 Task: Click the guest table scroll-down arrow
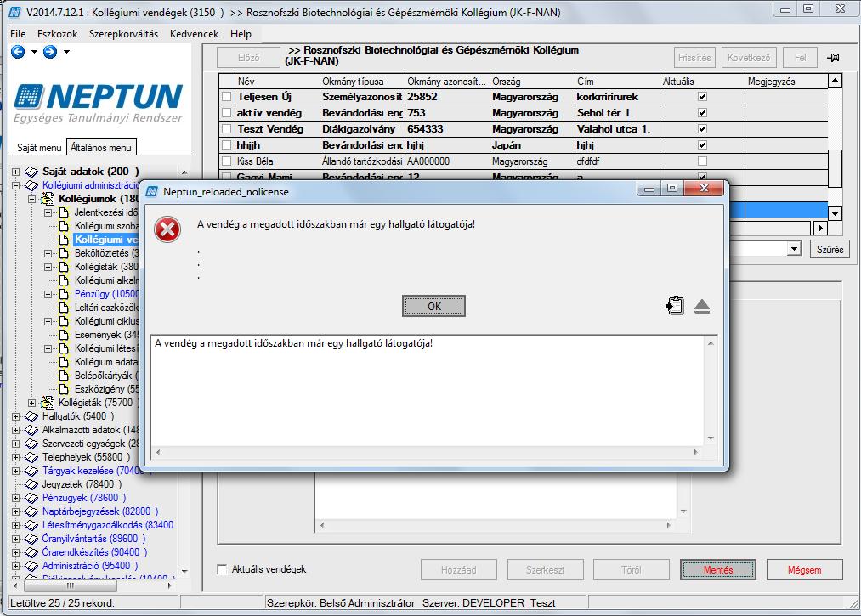click(x=835, y=213)
